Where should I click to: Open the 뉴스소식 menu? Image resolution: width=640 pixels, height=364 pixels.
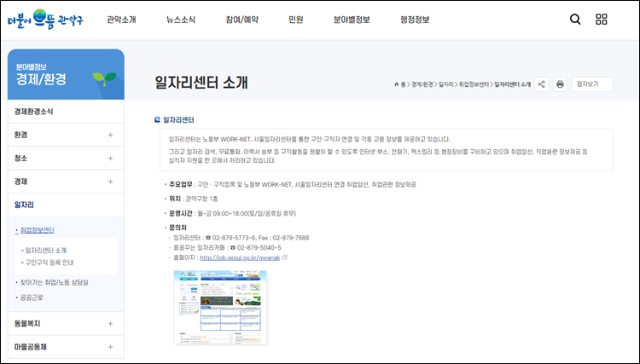coord(181,20)
